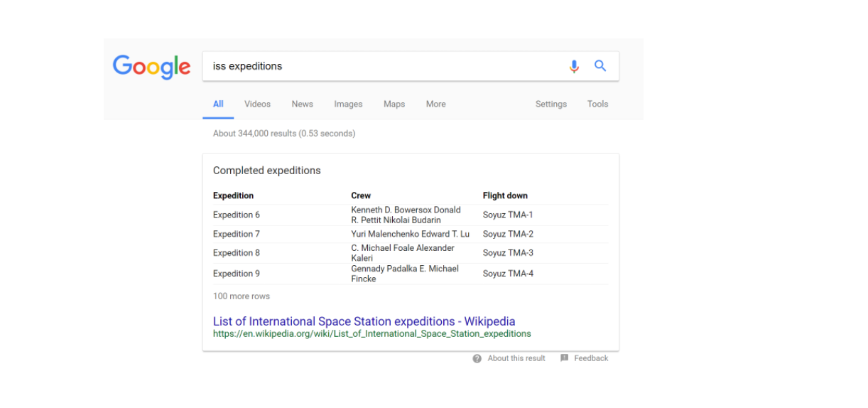Viewport: 868px width, 408px height.
Task: Start voice search with microphone icon
Action: click(574, 66)
